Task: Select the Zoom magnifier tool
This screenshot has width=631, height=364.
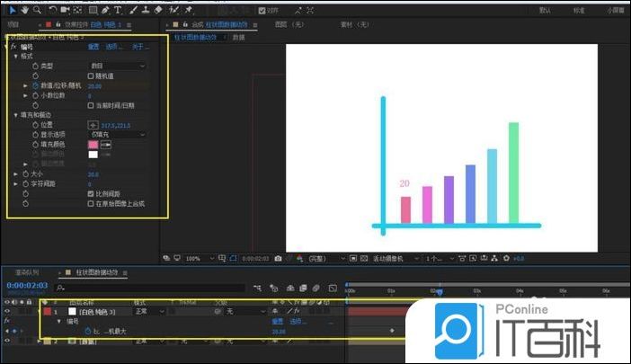Action: click(x=37, y=10)
